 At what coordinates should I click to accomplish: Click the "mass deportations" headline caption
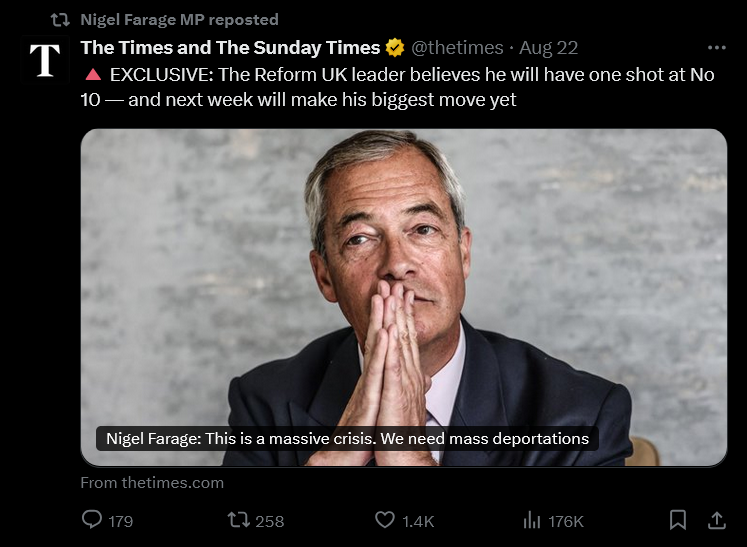[x=347, y=439]
